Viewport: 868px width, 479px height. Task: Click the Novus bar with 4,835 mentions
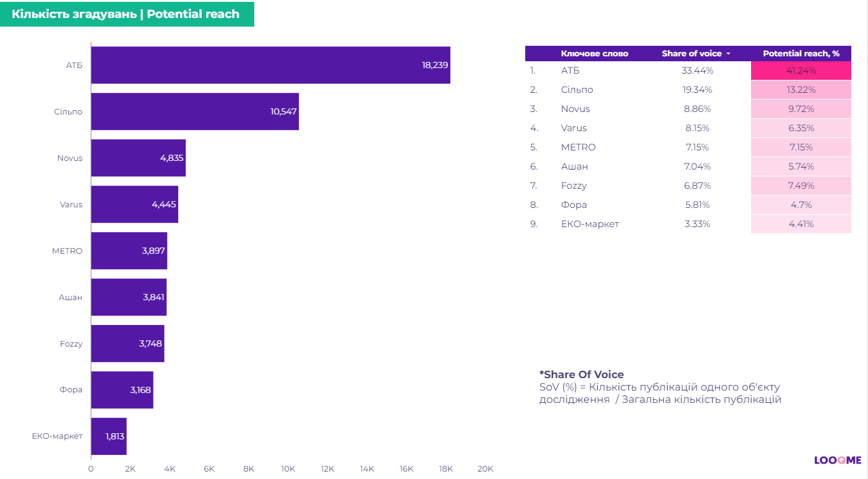[x=138, y=158]
